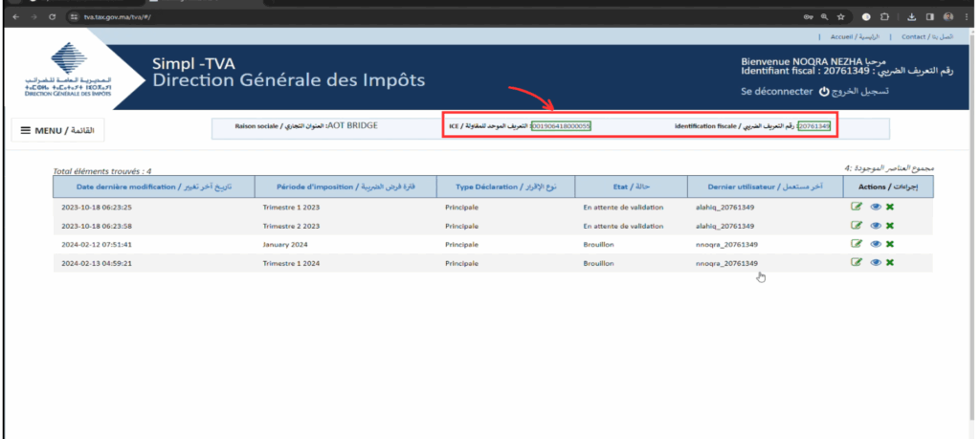Open the browser three-dot menu

coord(967,17)
